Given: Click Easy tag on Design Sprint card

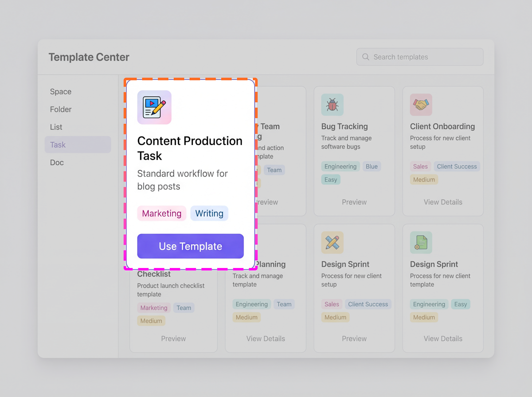Looking at the screenshot, I should pyautogui.click(x=461, y=304).
